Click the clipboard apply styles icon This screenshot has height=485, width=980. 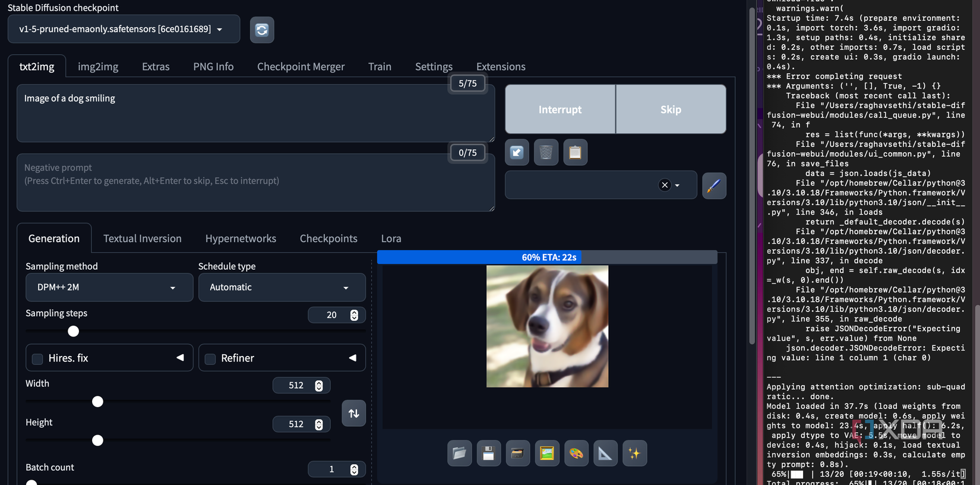575,153
